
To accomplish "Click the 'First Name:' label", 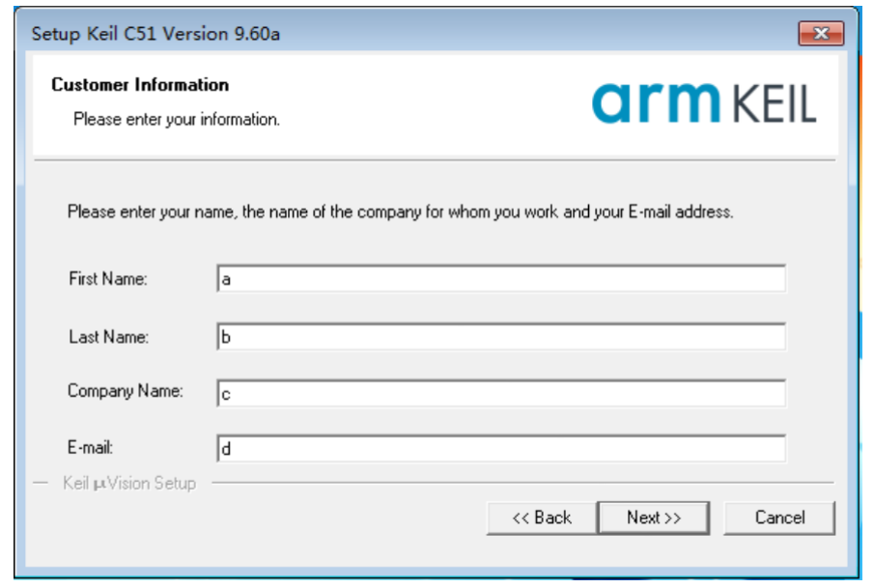I will click(108, 279).
